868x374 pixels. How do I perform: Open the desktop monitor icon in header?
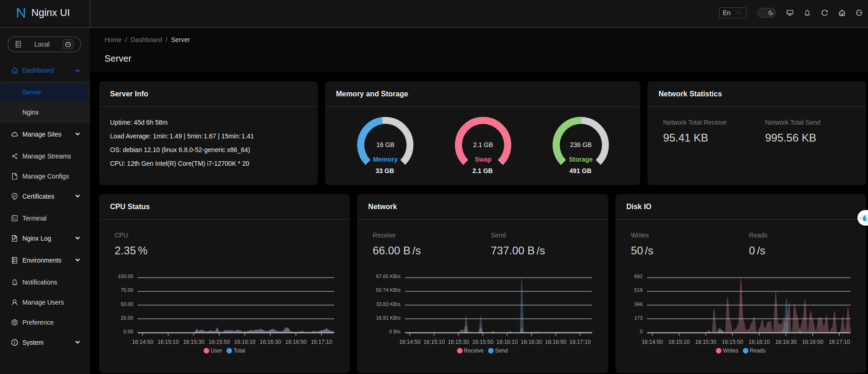point(789,13)
